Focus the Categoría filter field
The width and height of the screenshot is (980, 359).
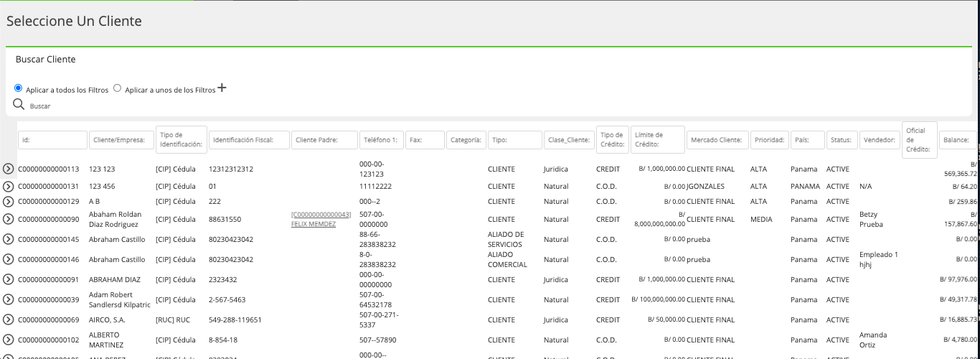tap(466, 140)
